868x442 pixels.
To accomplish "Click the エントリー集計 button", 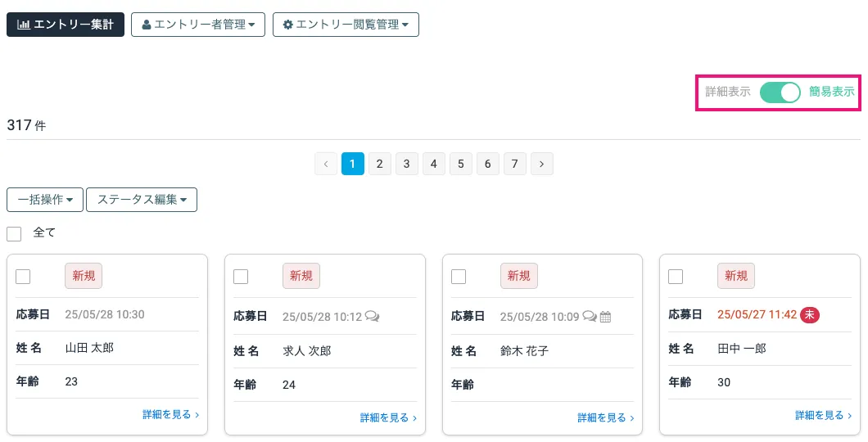I will click(x=66, y=25).
